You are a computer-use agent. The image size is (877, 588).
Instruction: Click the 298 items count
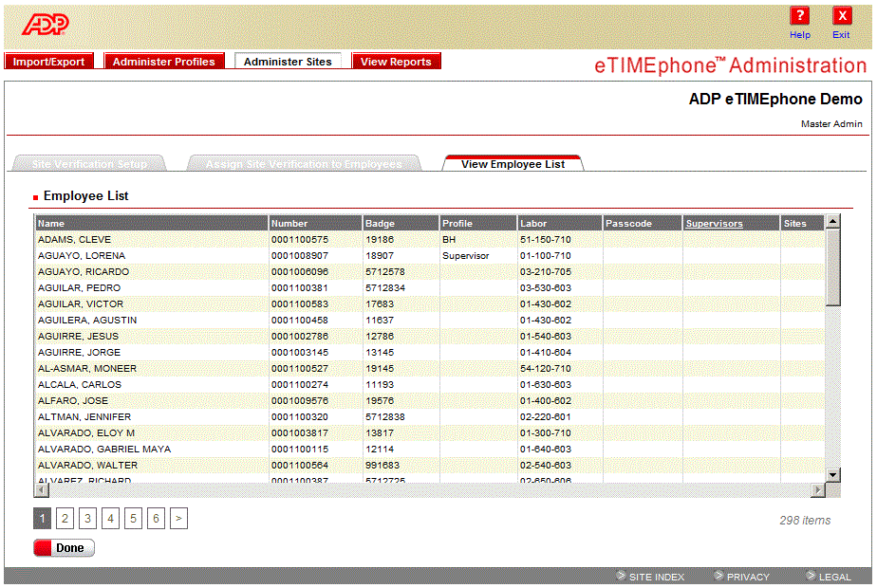point(805,521)
